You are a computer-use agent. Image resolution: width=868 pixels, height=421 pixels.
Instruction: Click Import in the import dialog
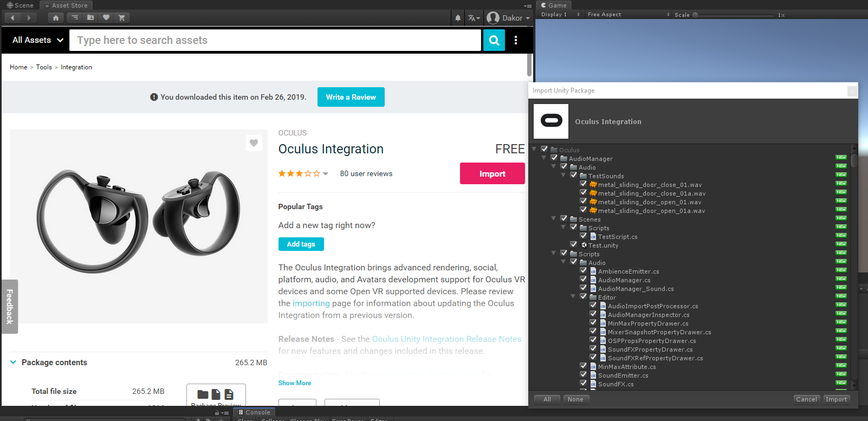point(837,399)
